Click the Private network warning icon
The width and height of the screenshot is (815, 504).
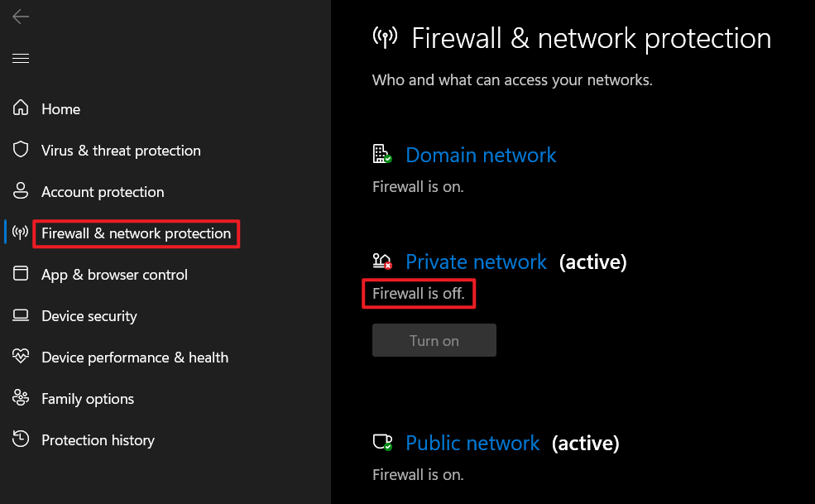(x=382, y=262)
